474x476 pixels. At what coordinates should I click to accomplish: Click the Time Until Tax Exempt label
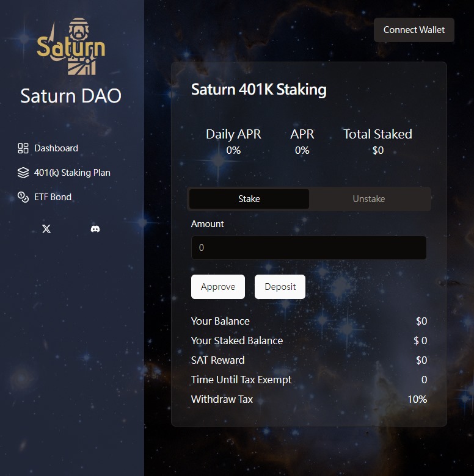[x=241, y=380]
